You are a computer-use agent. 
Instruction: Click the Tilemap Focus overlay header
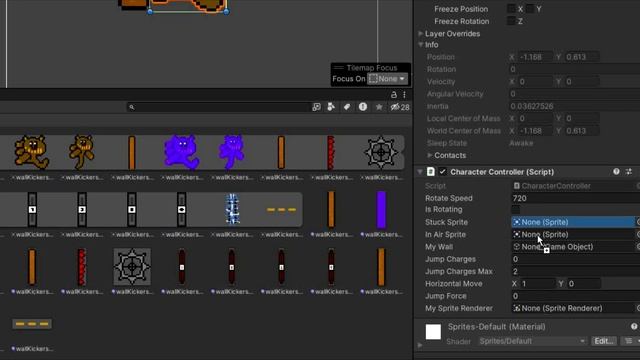click(371, 68)
